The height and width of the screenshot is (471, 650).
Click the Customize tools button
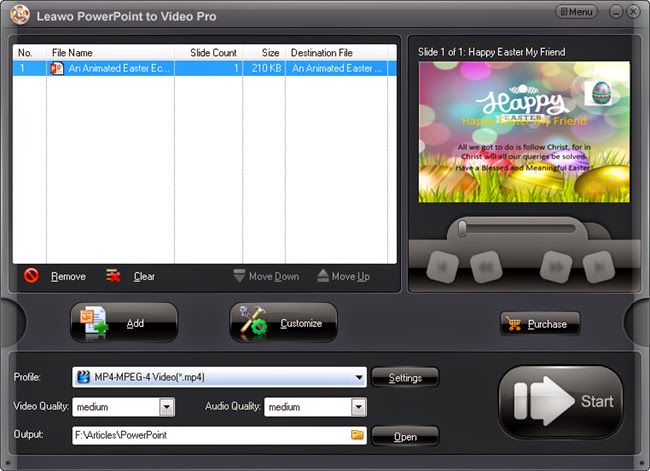tap(283, 323)
